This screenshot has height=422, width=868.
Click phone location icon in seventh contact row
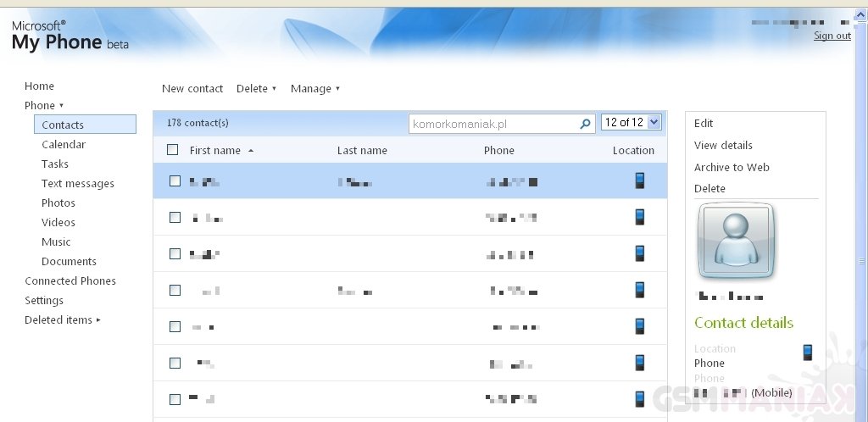coord(639,399)
